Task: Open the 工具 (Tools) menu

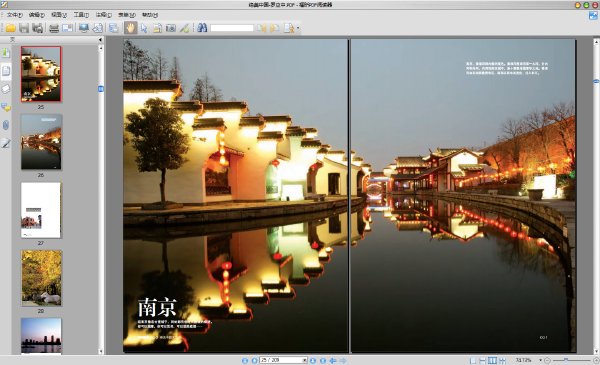Action: pos(81,15)
